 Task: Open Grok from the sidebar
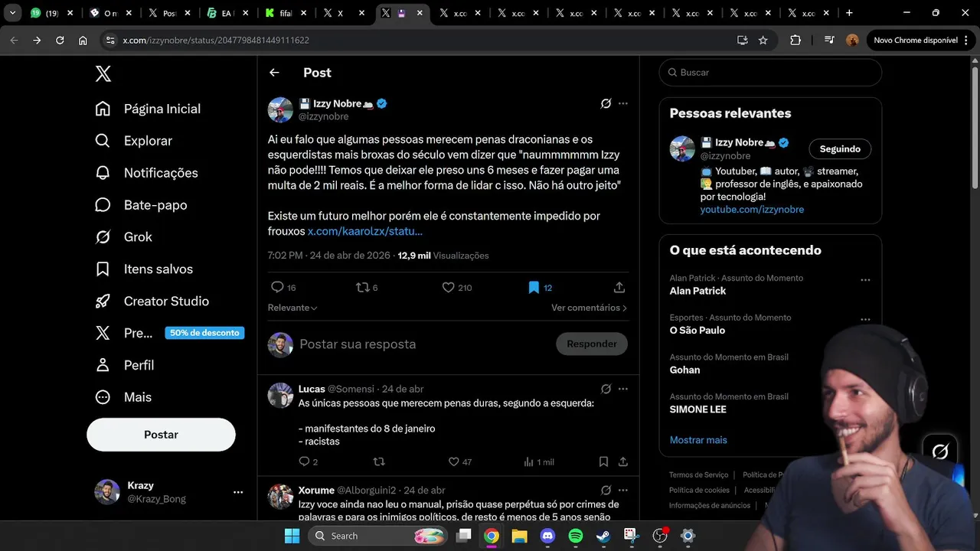click(123, 237)
